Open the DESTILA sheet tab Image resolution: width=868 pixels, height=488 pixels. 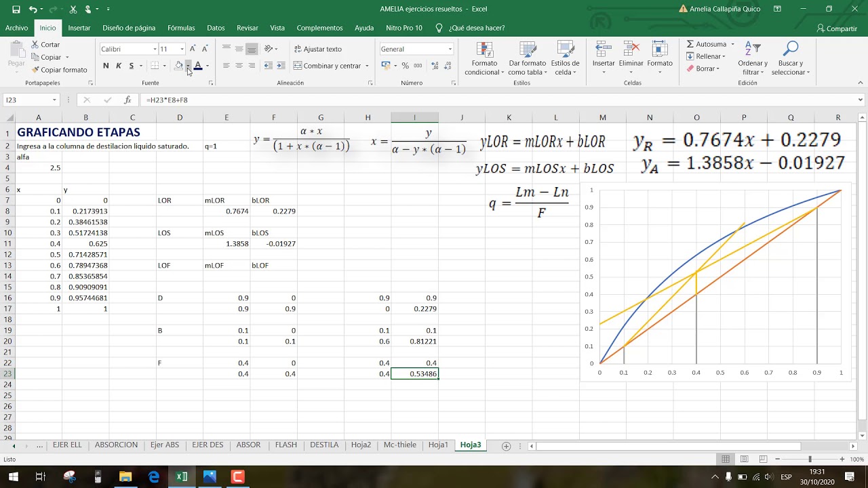(324, 445)
